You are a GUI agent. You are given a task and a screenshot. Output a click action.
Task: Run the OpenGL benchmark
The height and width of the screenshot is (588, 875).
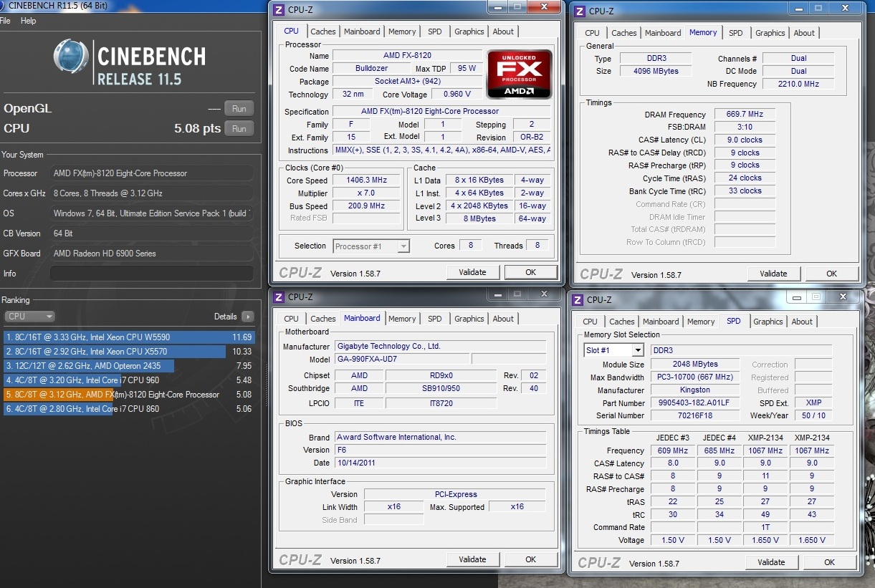pyautogui.click(x=239, y=109)
